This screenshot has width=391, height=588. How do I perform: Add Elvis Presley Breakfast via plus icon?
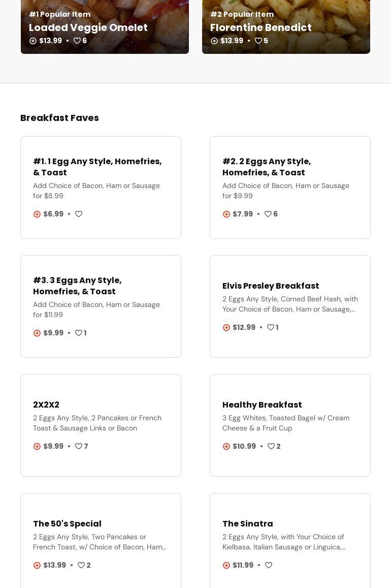tap(226, 327)
